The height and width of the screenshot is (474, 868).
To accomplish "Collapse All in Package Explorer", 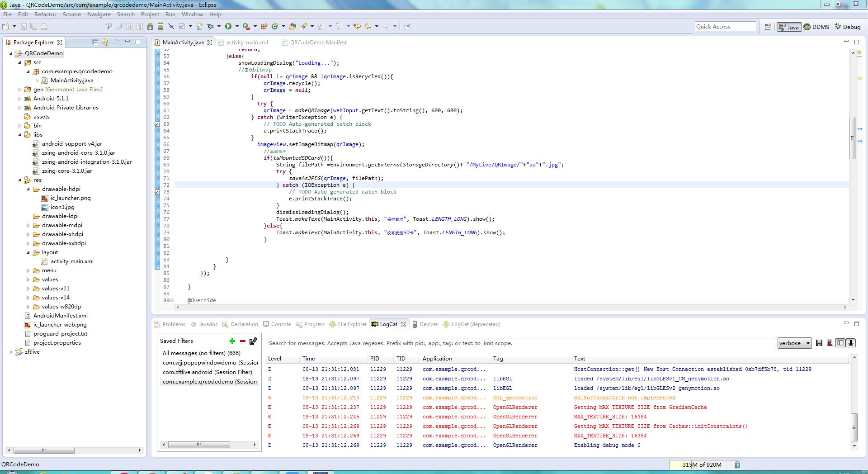I will [95, 42].
